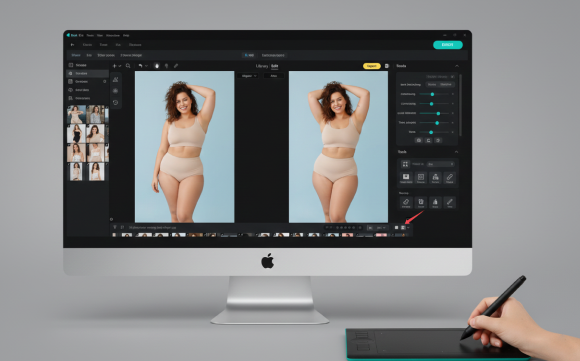Open the dropdown next to grid icon
The image size is (580, 361).
[440, 164]
